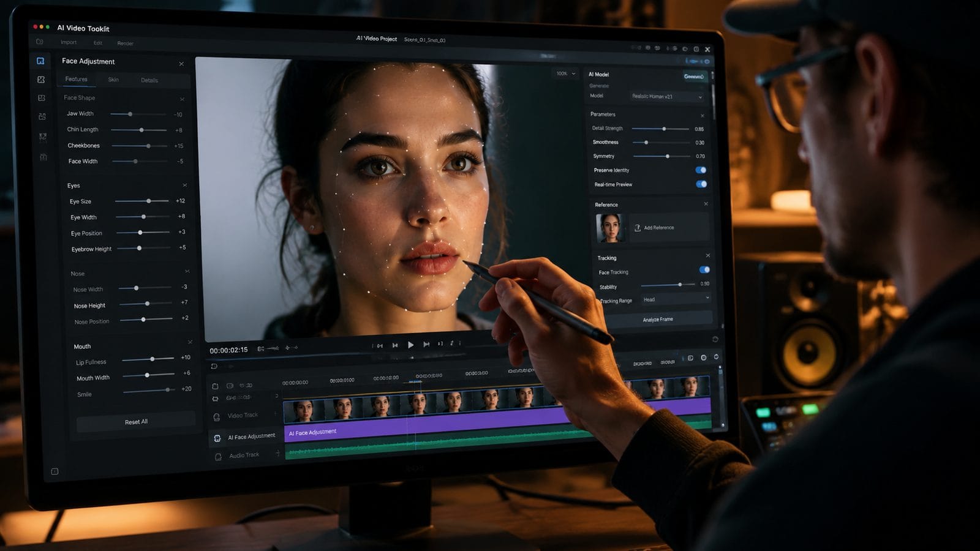Collapse the Parameters section

point(703,116)
